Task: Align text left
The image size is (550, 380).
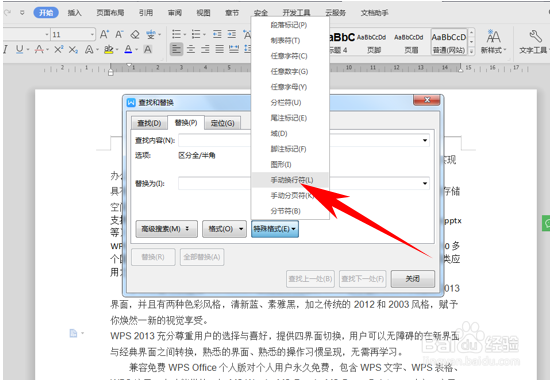Action: coord(176,49)
